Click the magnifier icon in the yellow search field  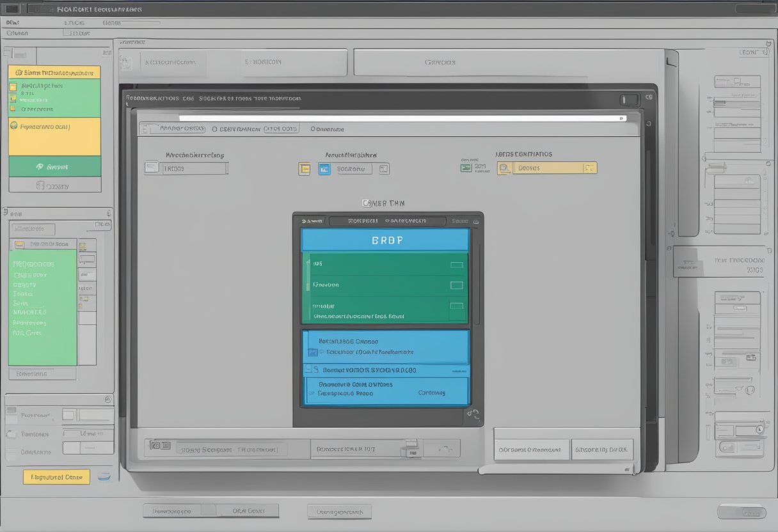click(x=505, y=168)
